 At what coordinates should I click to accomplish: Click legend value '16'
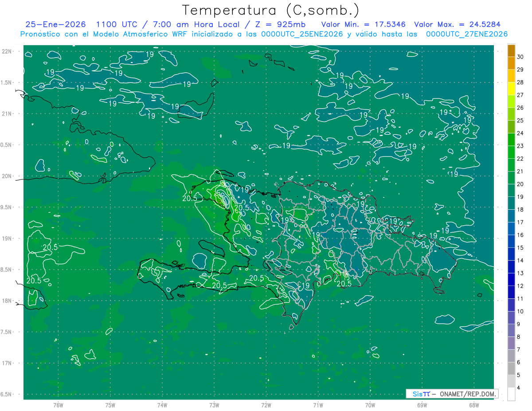[520, 235]
